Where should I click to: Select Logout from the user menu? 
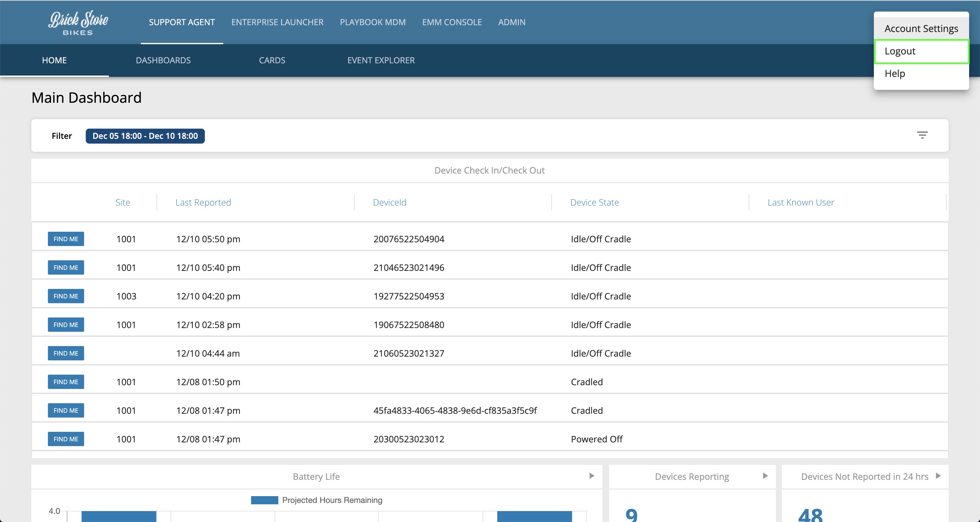coord(921,51)
